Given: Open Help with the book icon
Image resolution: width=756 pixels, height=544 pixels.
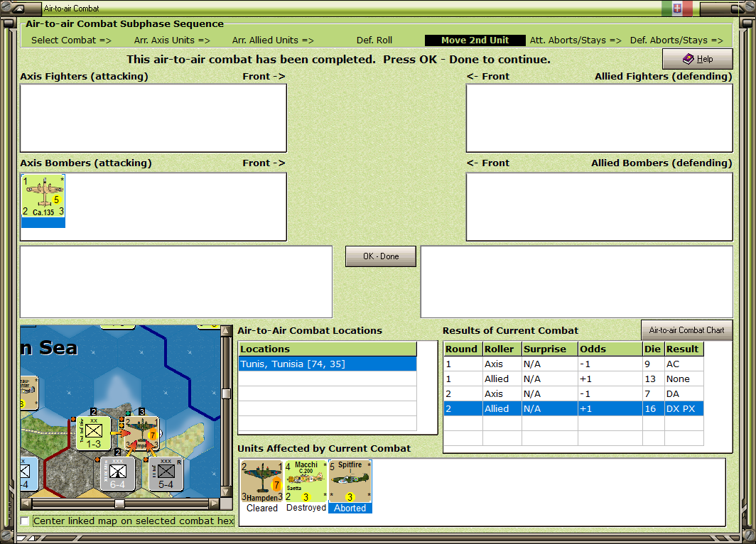Looking at the screenshot, I should 697,59.
